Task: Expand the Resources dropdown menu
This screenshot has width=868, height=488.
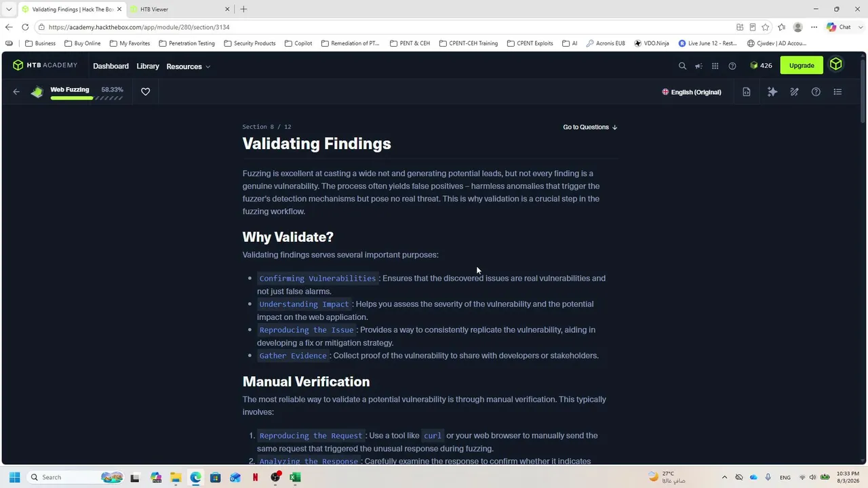Action: pyautogui.click(x=189, y=66)
